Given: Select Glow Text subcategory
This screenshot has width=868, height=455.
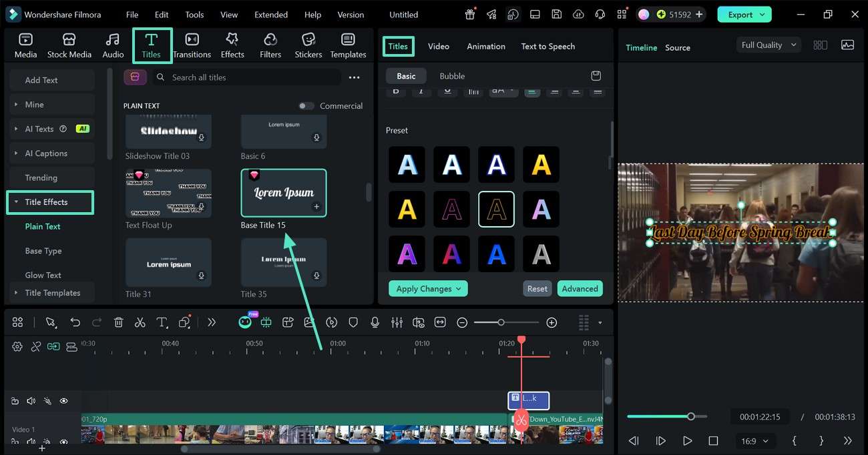Looking at the screenshot, I should tap(43, 275).
